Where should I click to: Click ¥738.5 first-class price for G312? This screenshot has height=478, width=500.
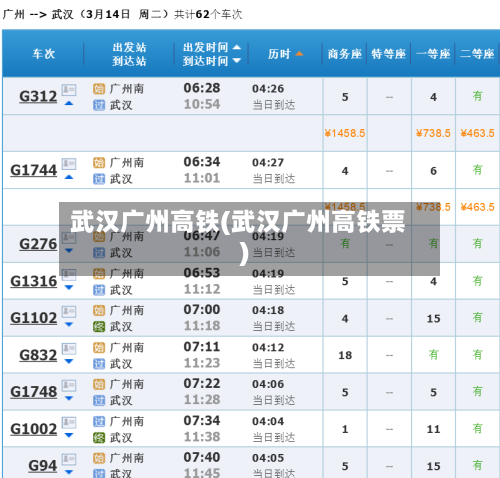click(433, 133)
